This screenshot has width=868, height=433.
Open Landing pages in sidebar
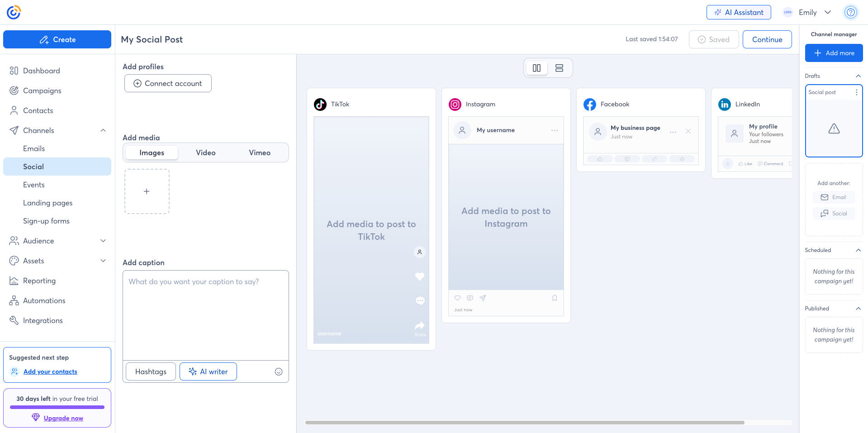pyautogui.click(x=47, y=203)
